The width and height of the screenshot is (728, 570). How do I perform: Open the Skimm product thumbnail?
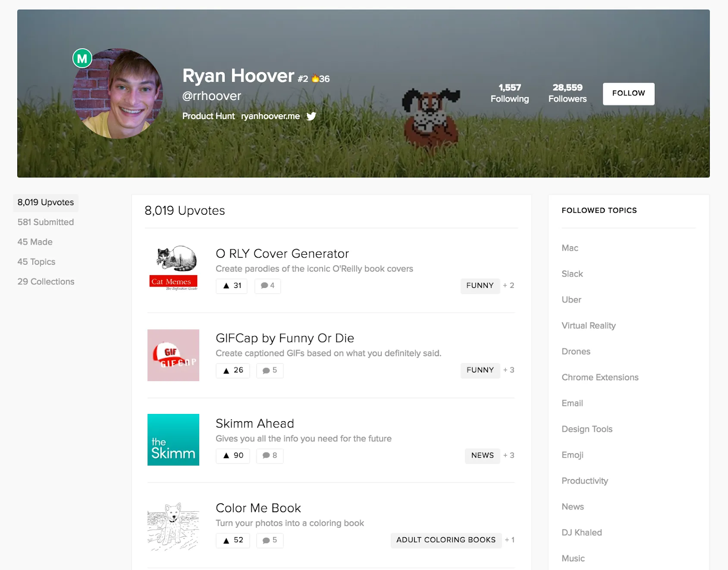point(173,440)
